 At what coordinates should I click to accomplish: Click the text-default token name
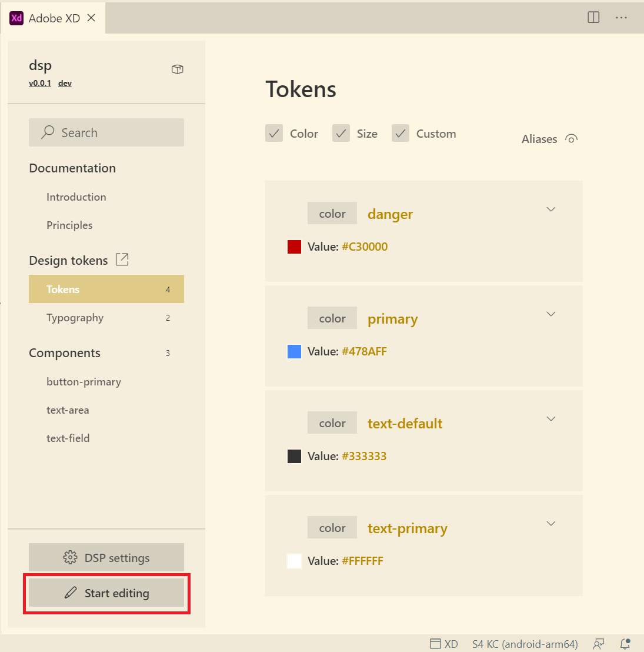[x=405, y=423]
